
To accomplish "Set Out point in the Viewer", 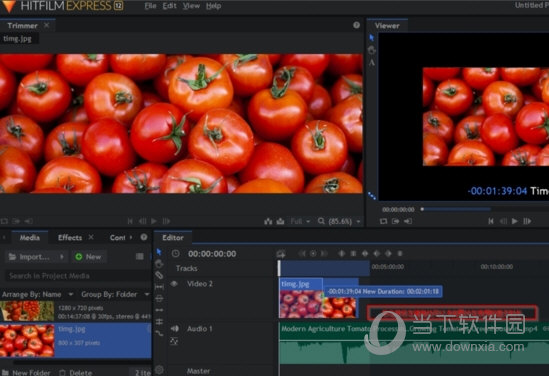I will click(x=408, y=221).
